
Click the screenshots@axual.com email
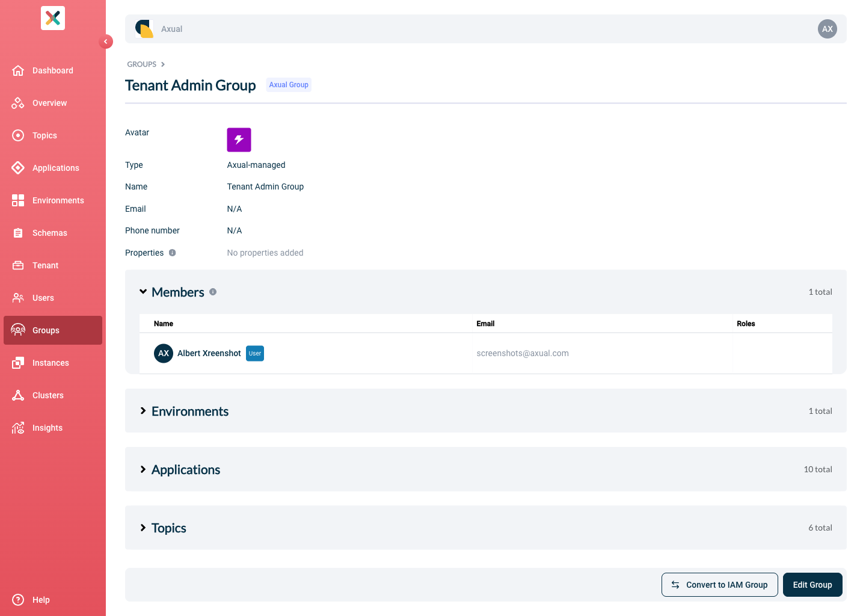523,353
